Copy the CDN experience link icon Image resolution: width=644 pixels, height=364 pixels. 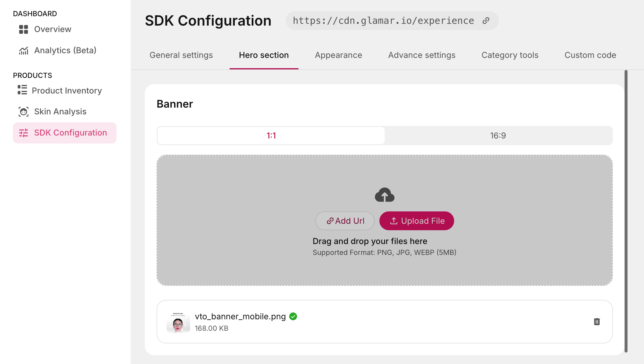click(486, 21)
